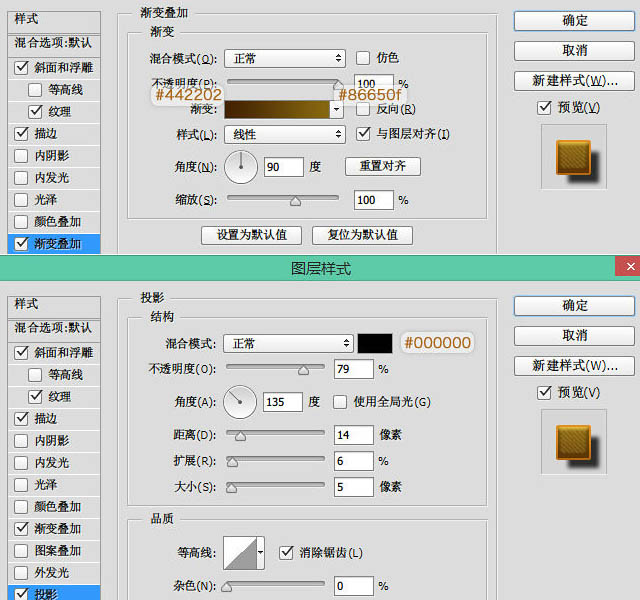Uncheck 纹理 in the upper style list
This screenshot has width=640, height=600.
point(35,111)
